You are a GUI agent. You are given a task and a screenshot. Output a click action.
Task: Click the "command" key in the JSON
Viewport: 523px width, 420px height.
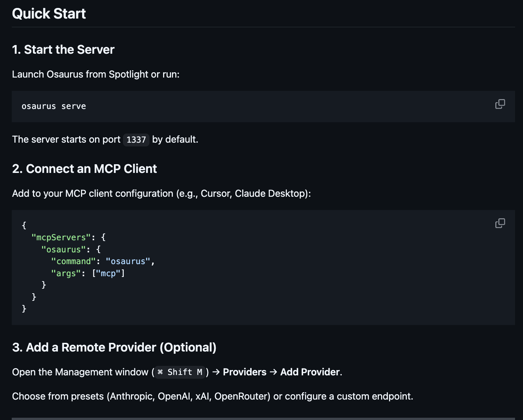coord(73,261)
